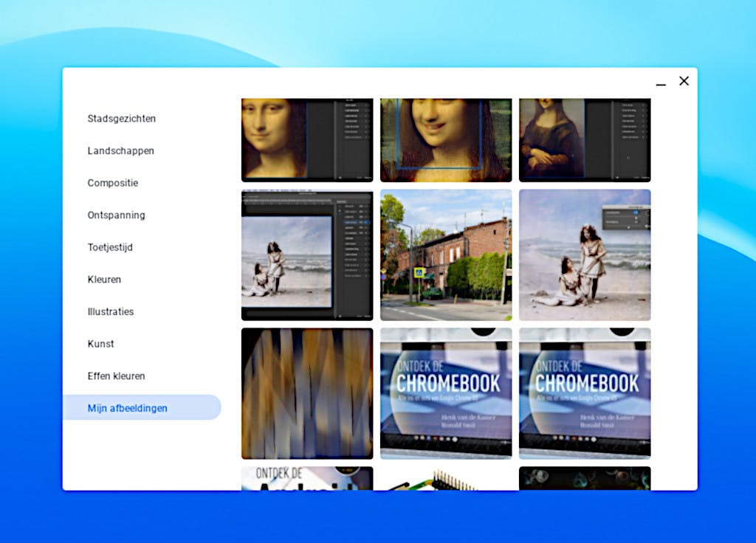Choose the Toetjestijd category

(110, 247)
